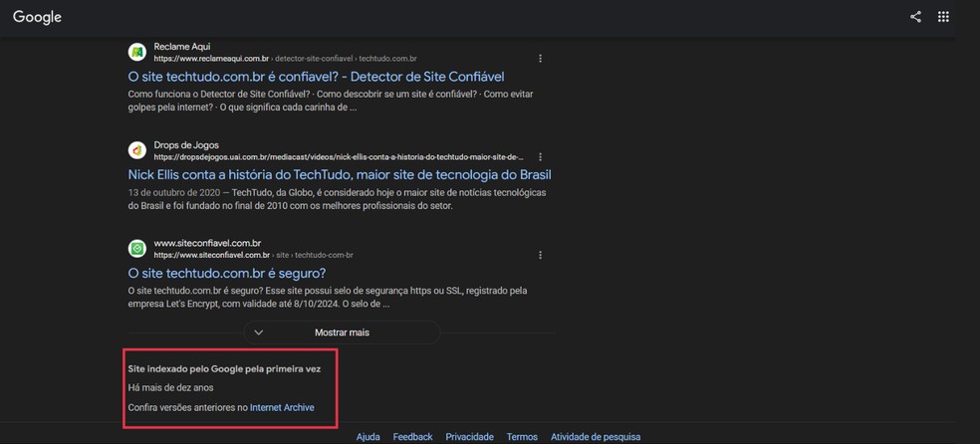This screenshot has height=444, width=980.
Task: Open more options for Drops de Jogos result
Action: pos(540,156)
